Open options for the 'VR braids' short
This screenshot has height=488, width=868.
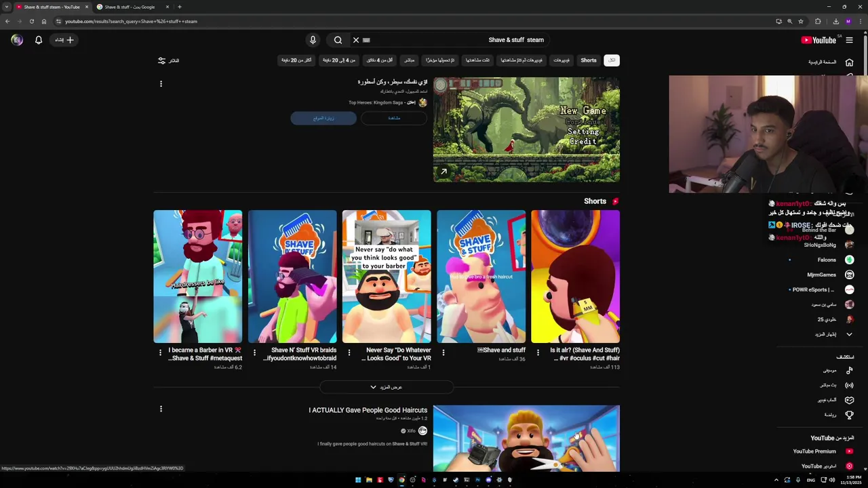point(254,352)
